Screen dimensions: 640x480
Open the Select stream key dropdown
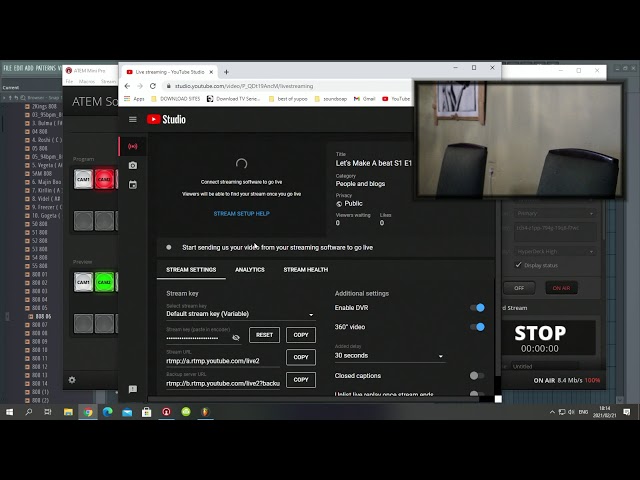(x=240, y=314)
